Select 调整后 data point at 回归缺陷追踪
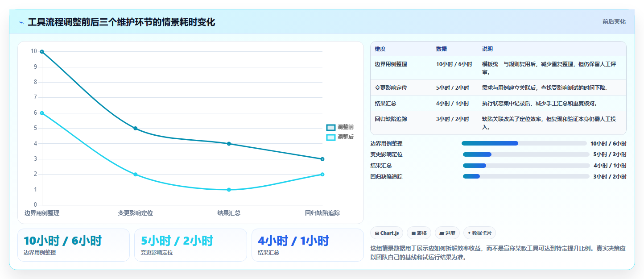The width and height of the screenshot is (644, 279). pos(322,175)
